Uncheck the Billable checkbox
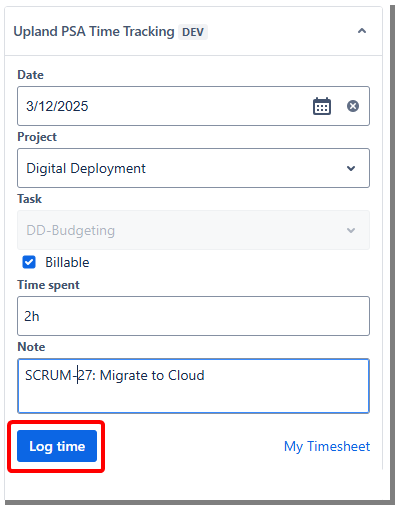This screenshot has width=395, height=505. [29, 262]
